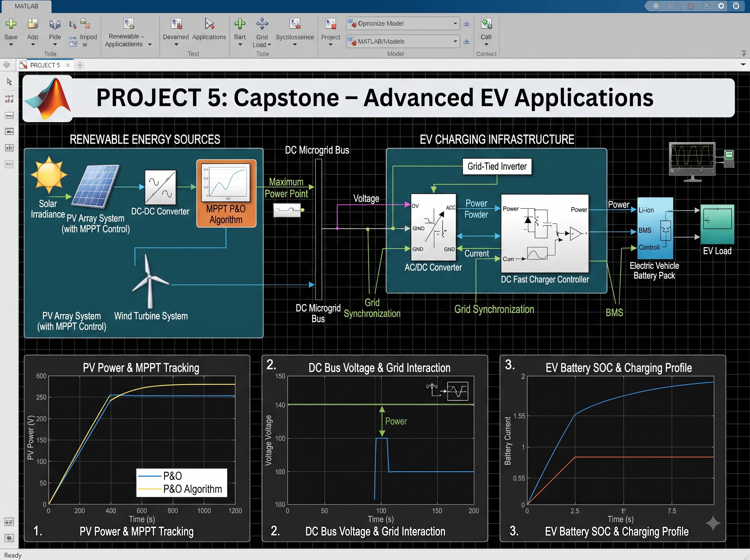Switch to the PROJECT 5 tab
Viewport: 750px width, 560px height.
pyautogui.click(x=45, y=65)
